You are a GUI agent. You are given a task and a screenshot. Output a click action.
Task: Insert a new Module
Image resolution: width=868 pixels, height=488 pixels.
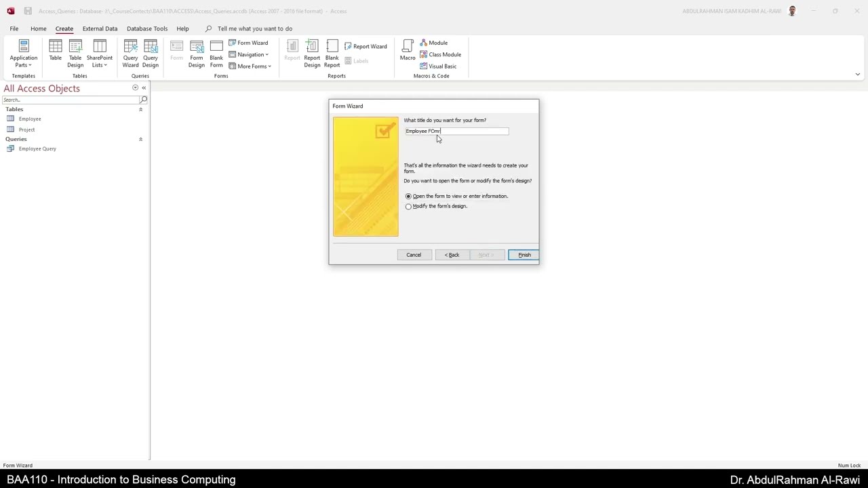tap(434, 43)
